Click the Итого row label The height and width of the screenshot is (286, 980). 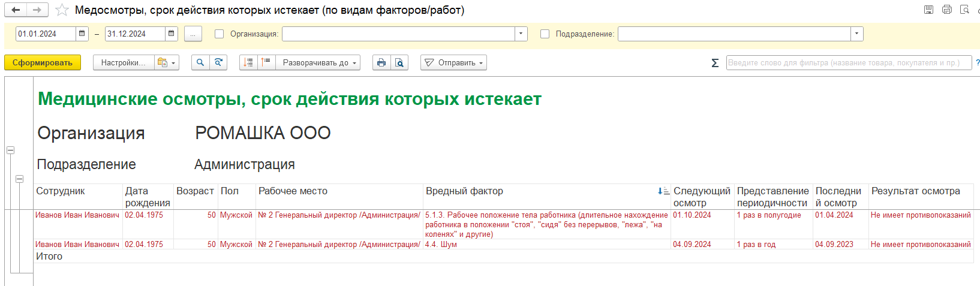pos(49,257)
